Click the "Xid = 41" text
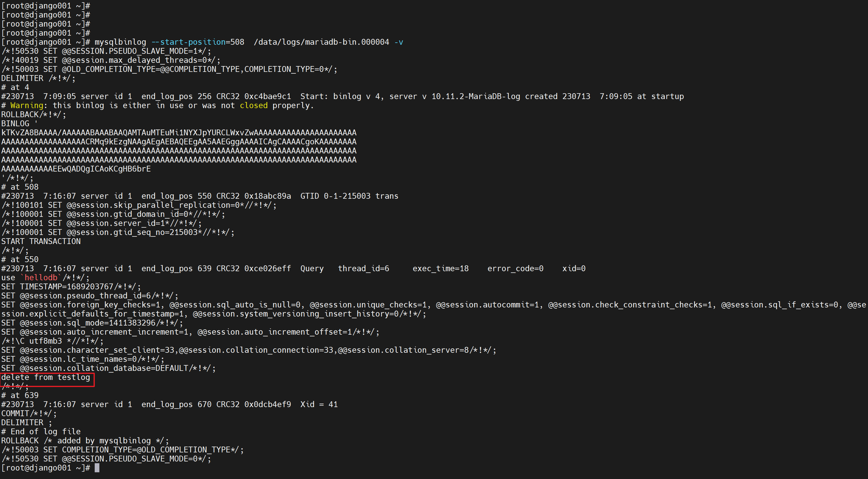The width and height of the screenshot is (868, 479). (x=319, y=404)
